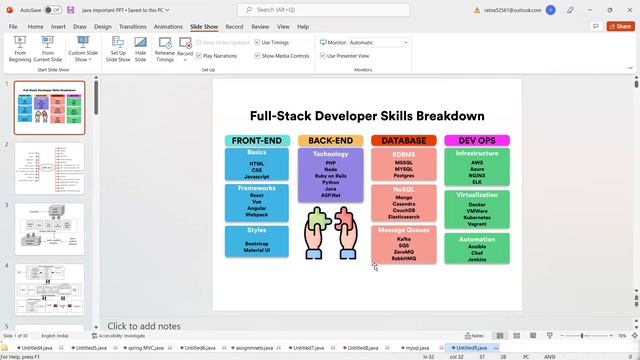Click in the Search box
640x360 pixels.
[323, 10]
